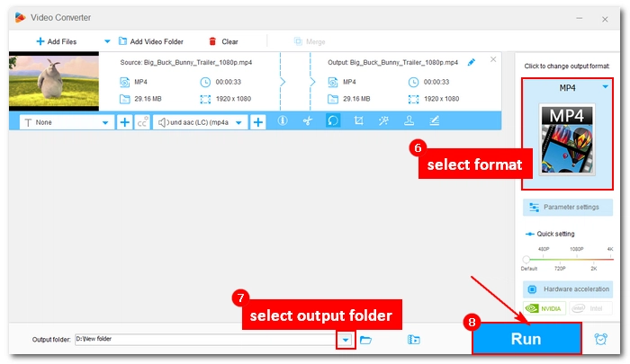
Task: Click the Merge button
Action: [310, 41]
